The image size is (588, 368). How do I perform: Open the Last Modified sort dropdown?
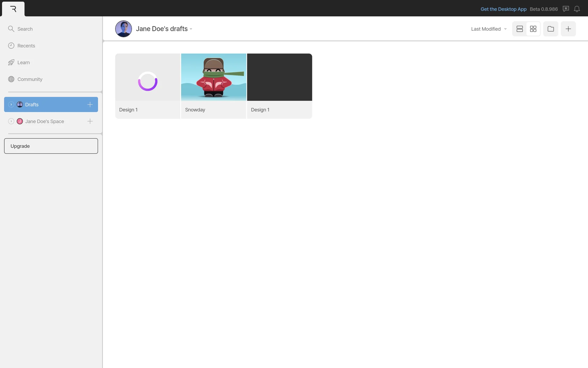488,29
